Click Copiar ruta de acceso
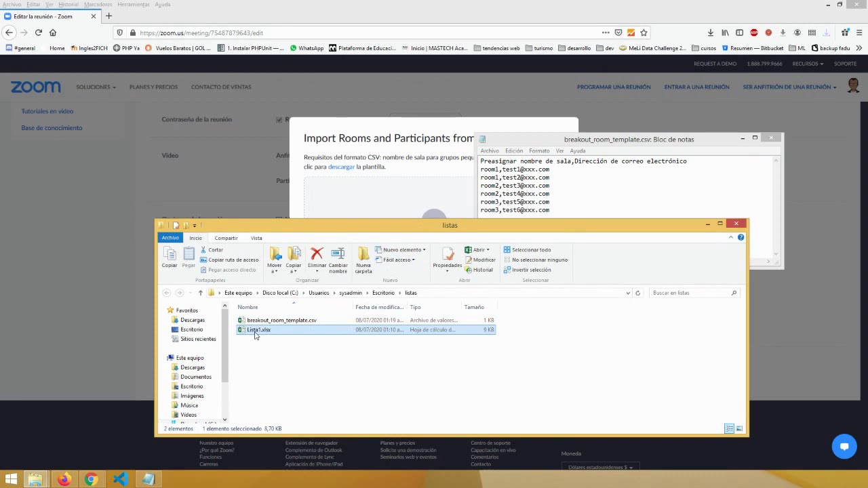868x488 pixels. tap(229, 260)
